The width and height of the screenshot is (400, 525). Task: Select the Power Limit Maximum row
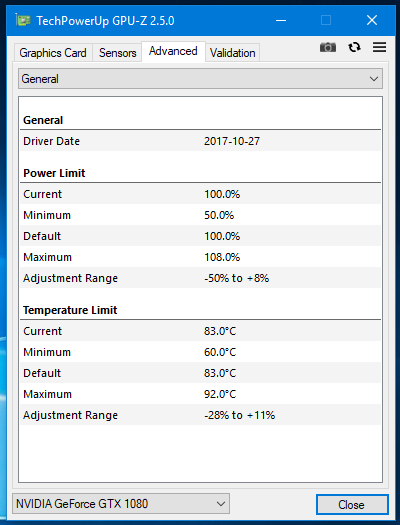click(200, 257)
